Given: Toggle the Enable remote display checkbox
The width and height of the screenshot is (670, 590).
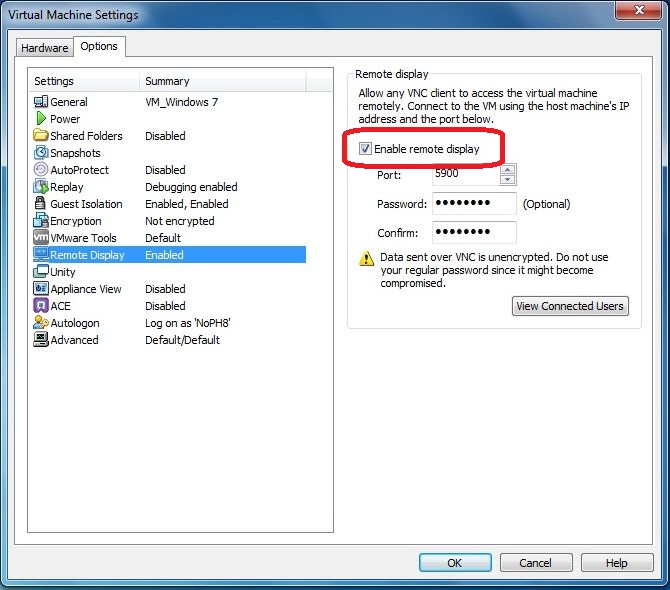Looking at the screenshot, I should [365, 149].
